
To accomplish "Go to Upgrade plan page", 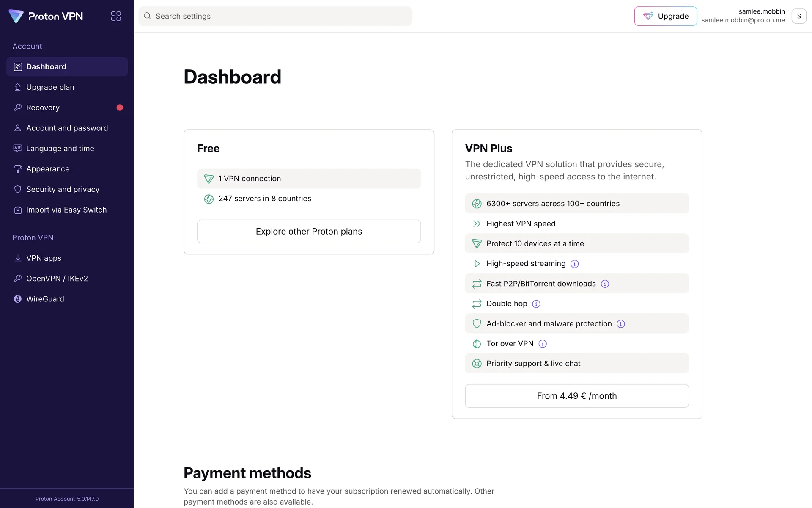I will pos(50,87).
